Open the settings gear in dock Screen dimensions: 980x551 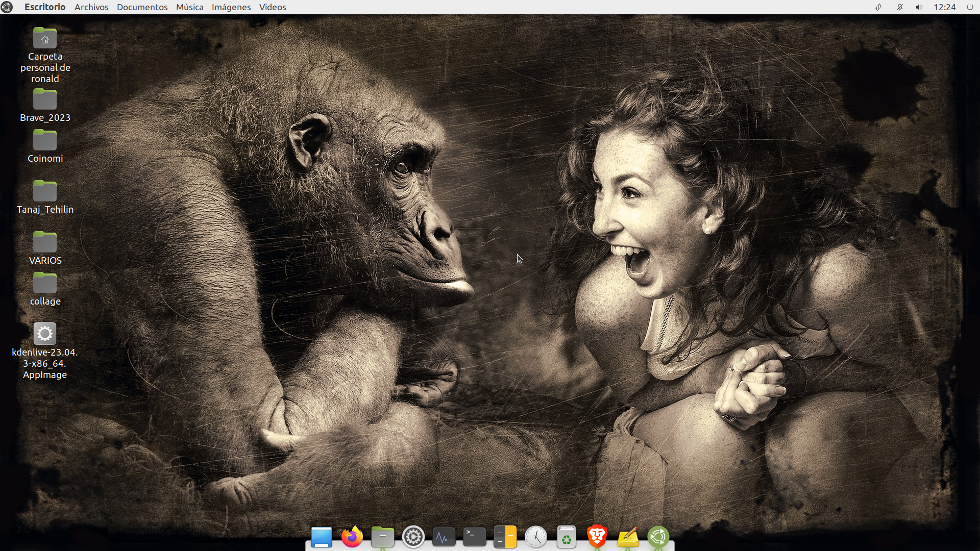pos(413,537)
